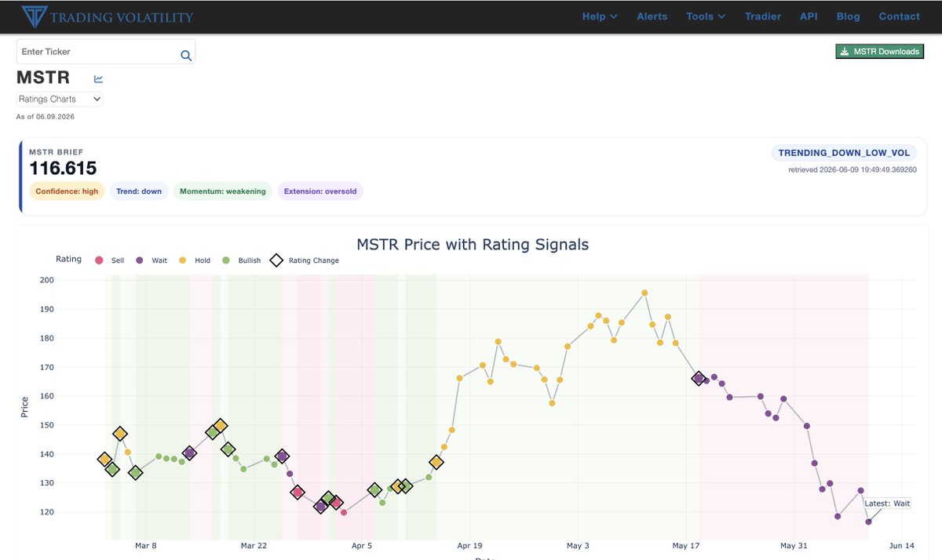Image resolution: width=942 pixels, height=560 pixels.
Task: Click the 116.615 price value
Action: [x=63, y=169]
